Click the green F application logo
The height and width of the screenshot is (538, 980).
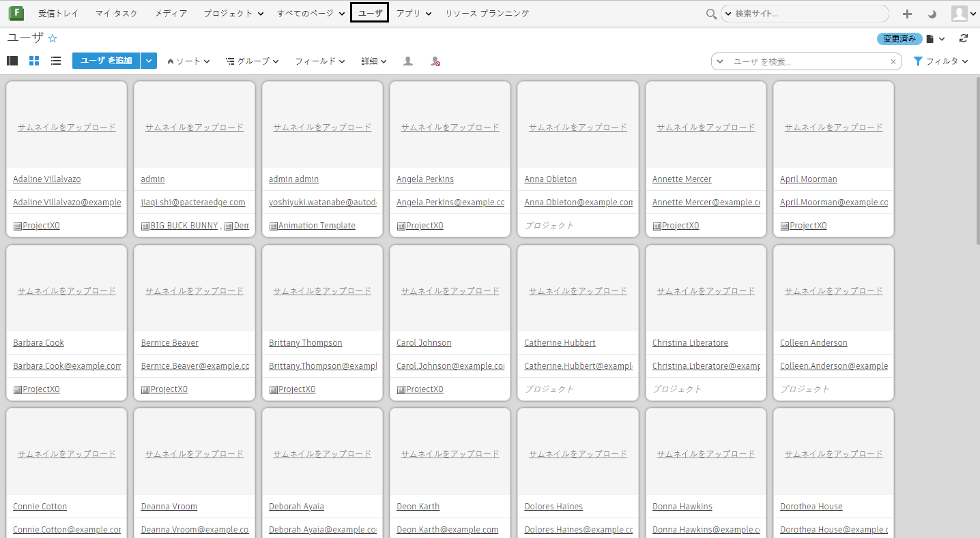pyautogui.click(x=16, y=13)
